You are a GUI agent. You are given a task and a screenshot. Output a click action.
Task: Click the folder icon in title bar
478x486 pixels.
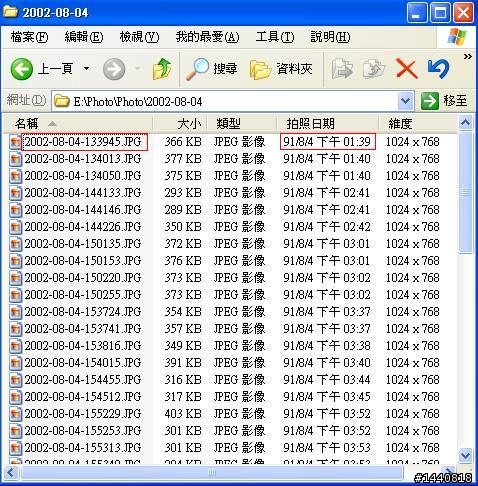tap(10, 12)
